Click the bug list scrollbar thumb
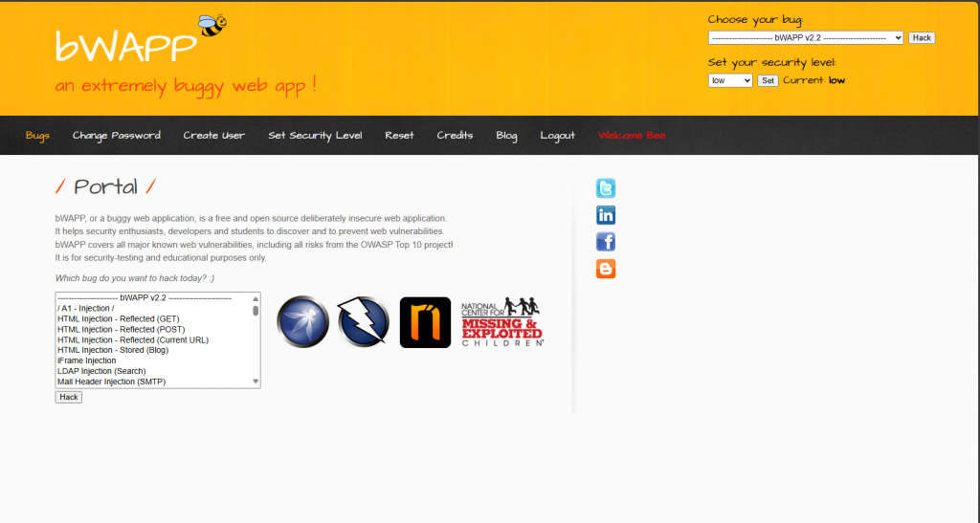Image resolution: width=980 pixels, height=523 pixels. [256, 310]
